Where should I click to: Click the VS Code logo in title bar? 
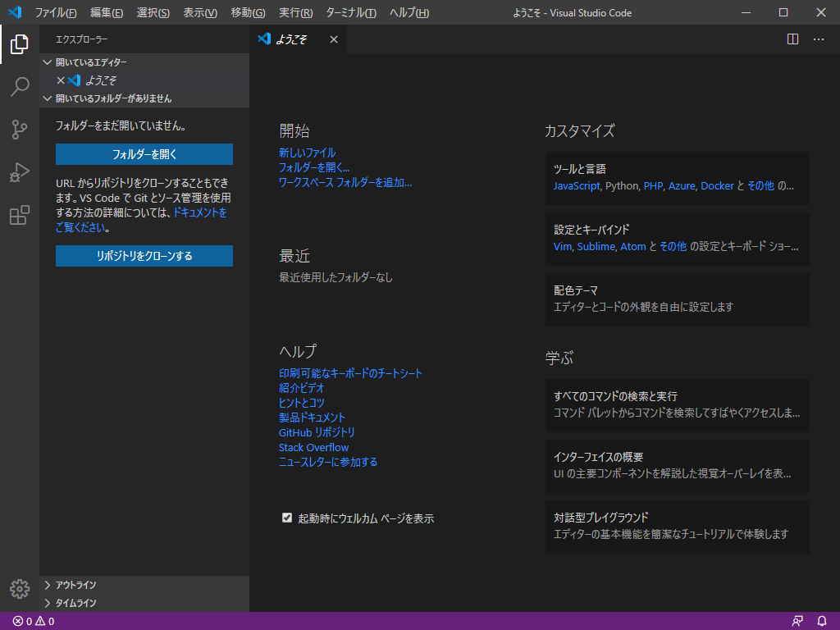point(15,12)
